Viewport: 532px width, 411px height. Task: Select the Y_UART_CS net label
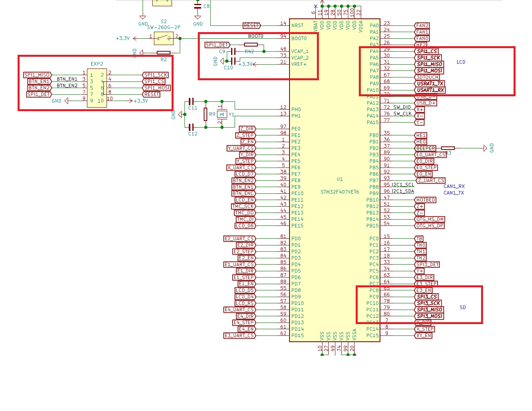241,148
